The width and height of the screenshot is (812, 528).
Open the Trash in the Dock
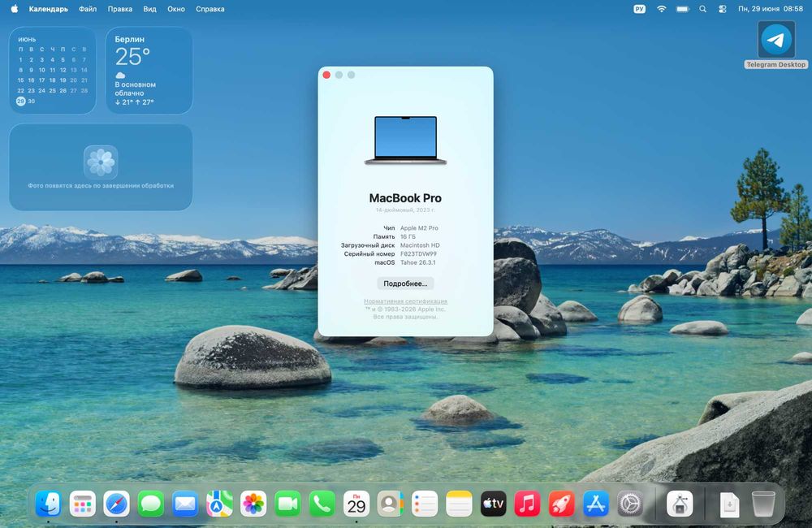point(763,504)
